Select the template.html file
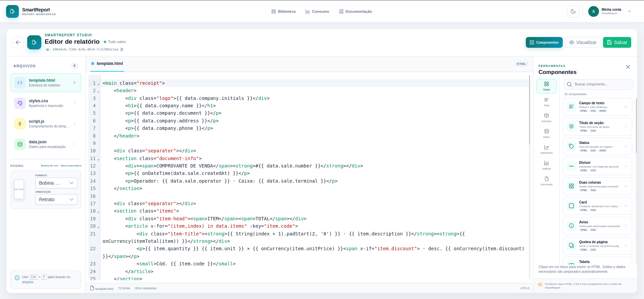The image size is (644, 299). pos(46,83)
